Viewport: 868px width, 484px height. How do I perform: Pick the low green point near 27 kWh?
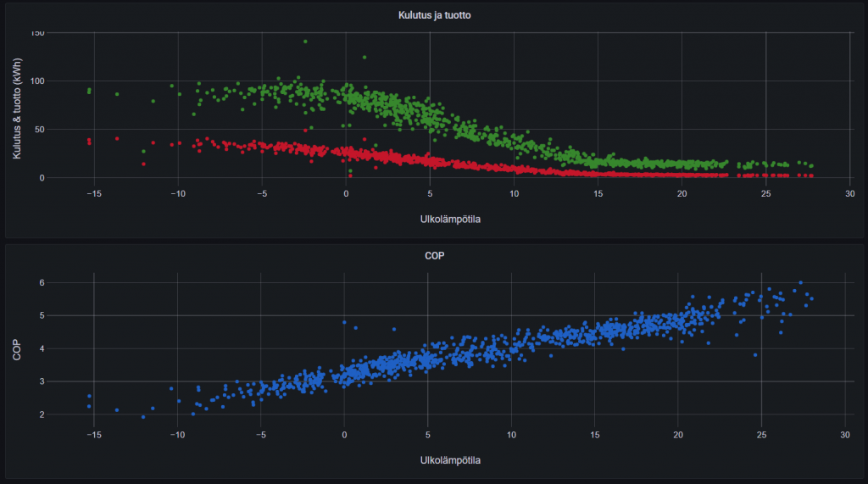(x=143, y=152)
